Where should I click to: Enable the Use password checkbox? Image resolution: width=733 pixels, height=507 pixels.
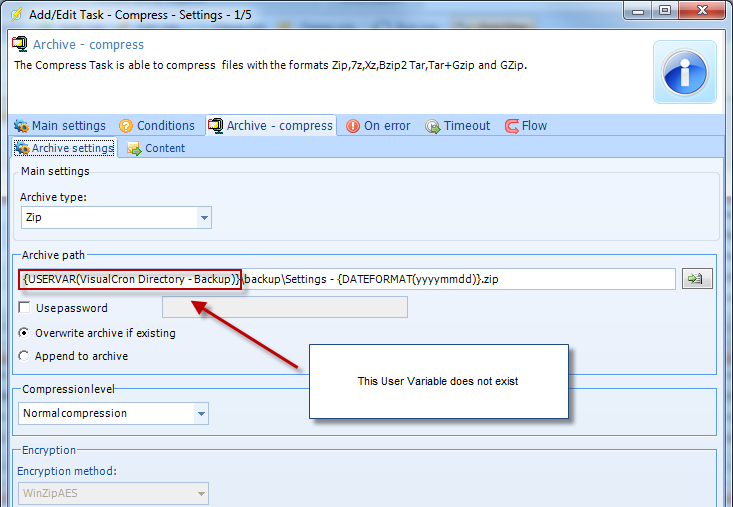[x=24, y=308]
